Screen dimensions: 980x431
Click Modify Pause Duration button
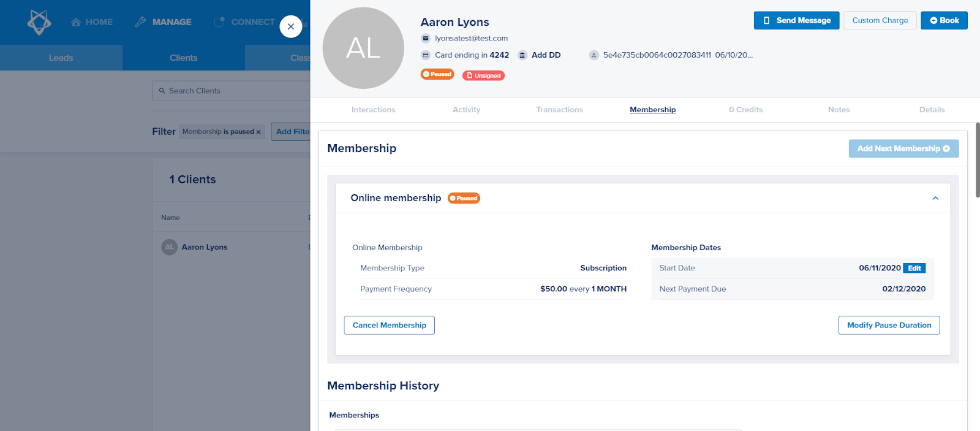889,326
